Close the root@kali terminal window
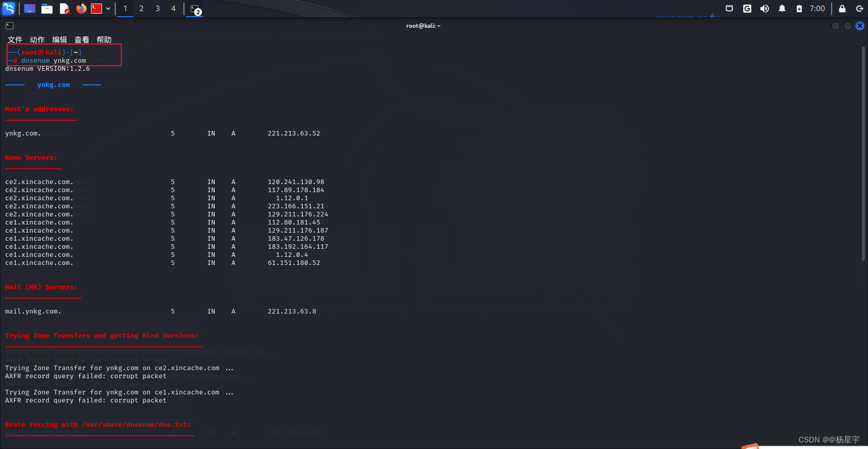This screenshot has width=868, height=449. [x=860, y=26]
